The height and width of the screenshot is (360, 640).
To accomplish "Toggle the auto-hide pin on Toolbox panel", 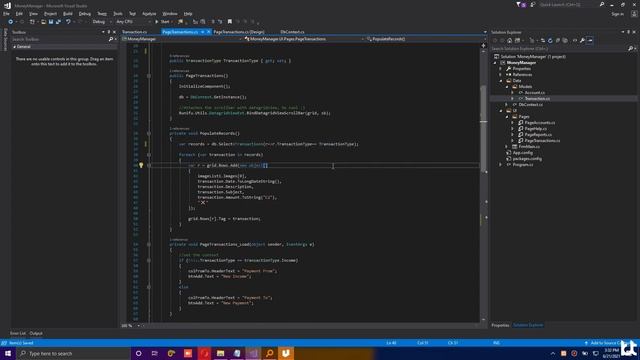I will [109, 32].
